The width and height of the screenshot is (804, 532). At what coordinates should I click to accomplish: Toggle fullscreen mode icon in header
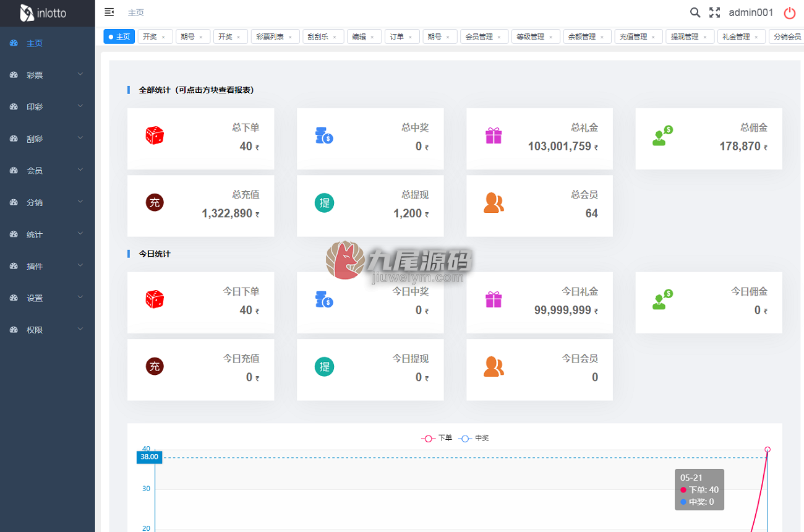[715, 12]
